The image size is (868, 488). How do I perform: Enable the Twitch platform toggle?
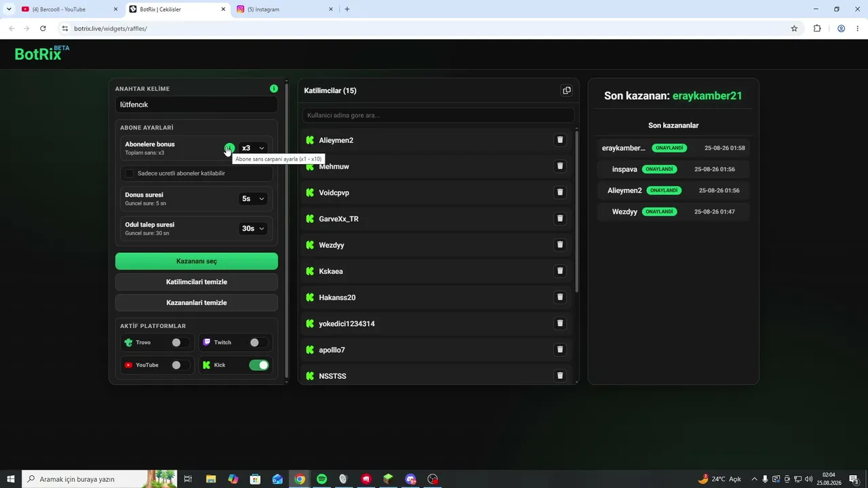(258, 342)
